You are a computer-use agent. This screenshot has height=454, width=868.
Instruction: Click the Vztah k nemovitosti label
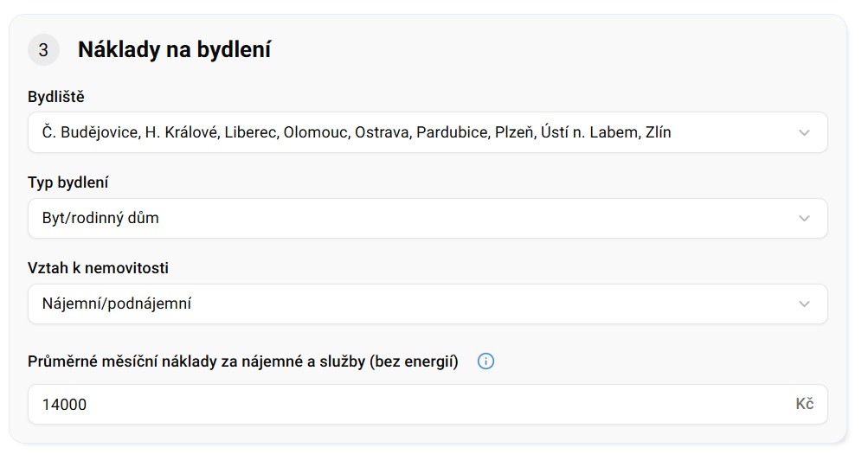98,268
